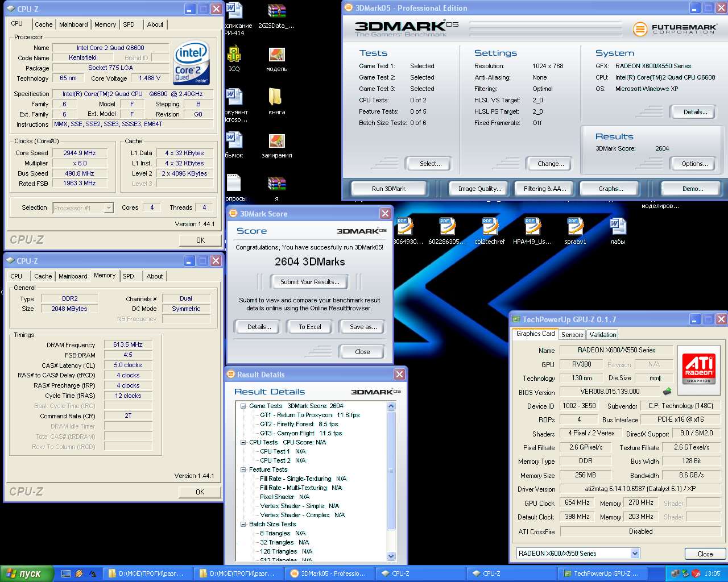Click the Futuremark Corporation logo
728x582 pixels.
pos(675,28)
